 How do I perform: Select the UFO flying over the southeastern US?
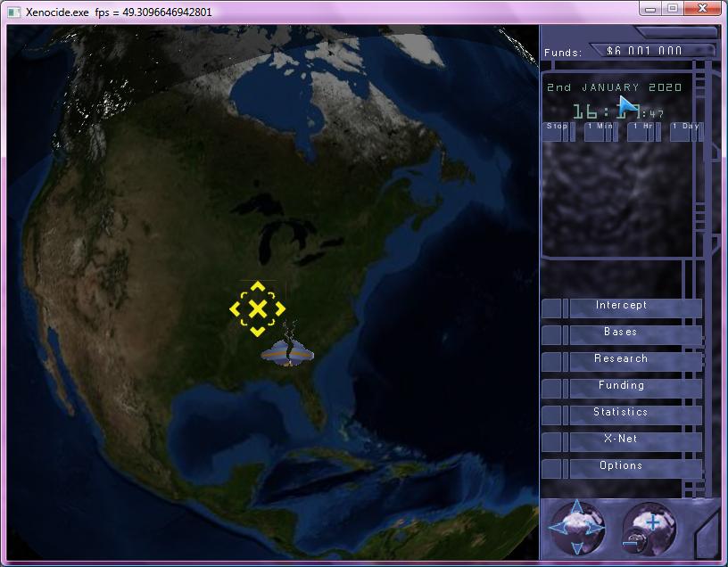tap(287, 354)
